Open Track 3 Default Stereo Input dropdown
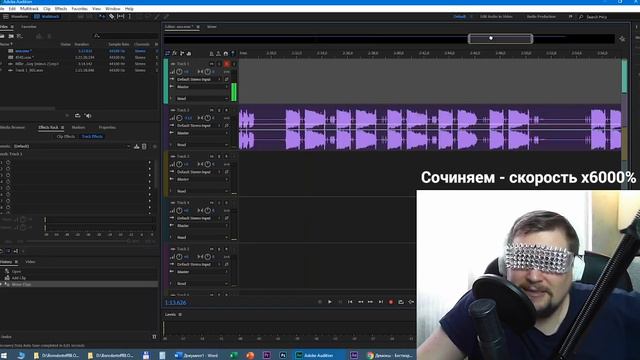The width and height of the screenshot is (640, 360). coord(199,172)
